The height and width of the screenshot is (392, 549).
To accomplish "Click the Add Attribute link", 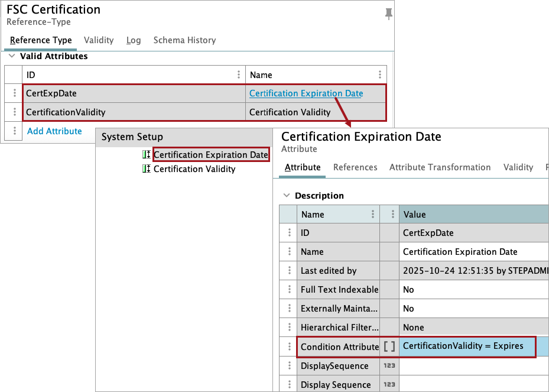I will click(54, 131).
